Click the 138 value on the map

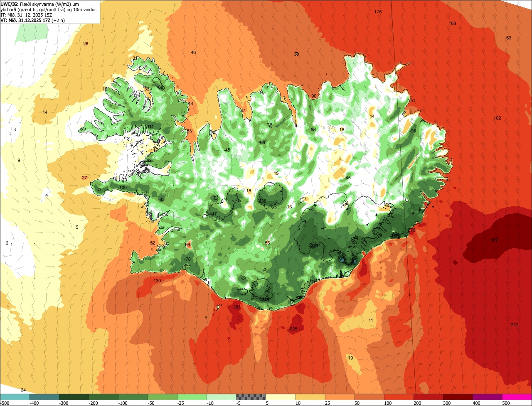coord(262,201)
